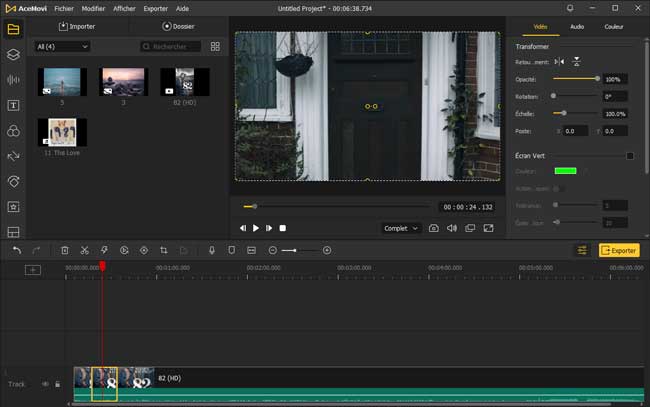The image size is (650, 407).
Task: Zoom in timeline with plus icon
Action: click(327, 250)
